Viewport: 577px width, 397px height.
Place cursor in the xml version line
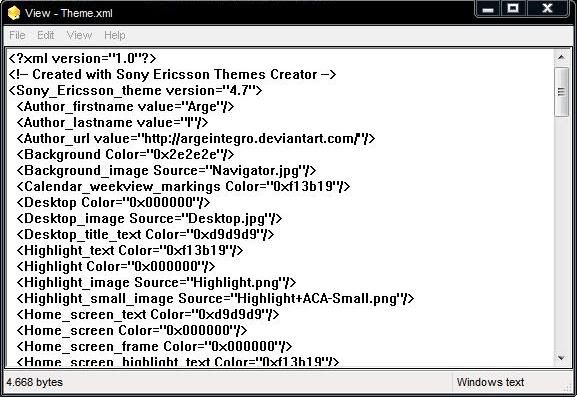click(82, 59)
